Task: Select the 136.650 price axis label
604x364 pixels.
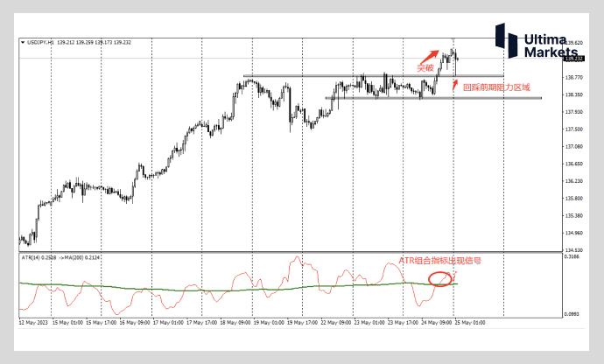Action: [x=574, y=164]
